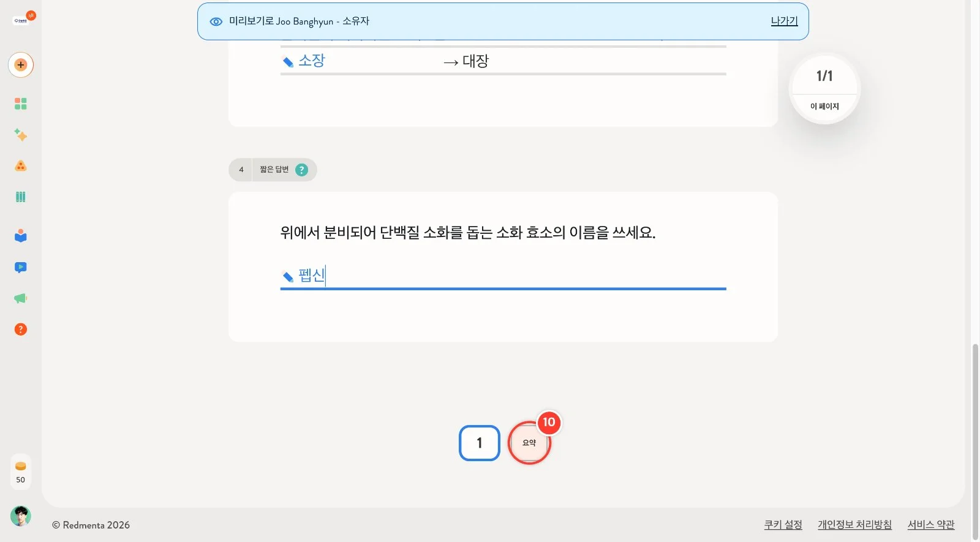Viewport: 980px width, 542px height.
Task: Click the question 4 짧은 답변 label
Action: coord(273,170)
